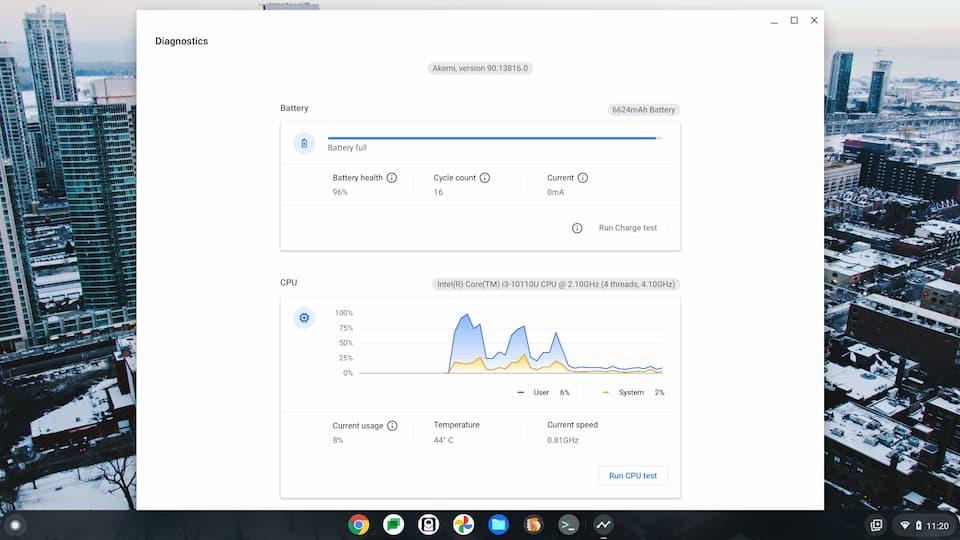Open the Files app from the shelf
The height and width of the screenshot is (540, 960).
pos(498,525)
